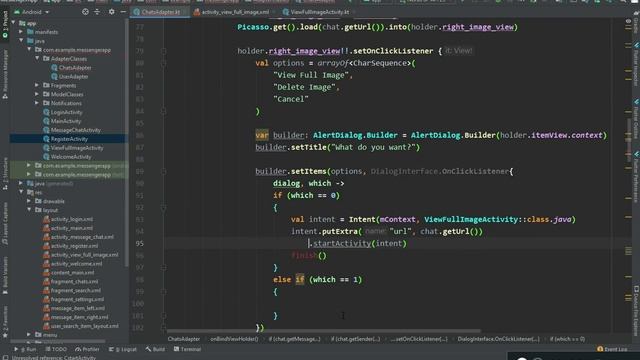
Task: Click onBindViewHolder() breadcrumb item
Action: point(234,339)
